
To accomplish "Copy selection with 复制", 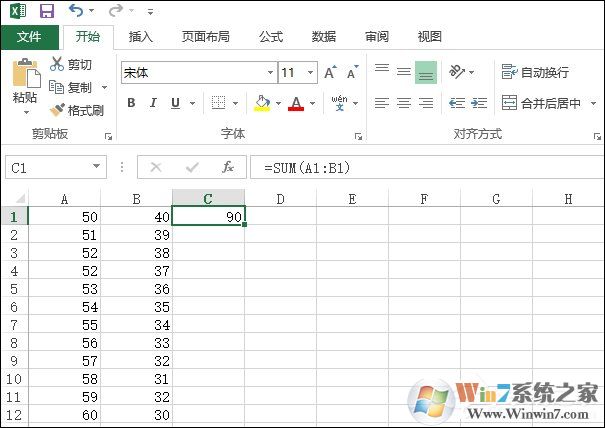I will 71,88.
